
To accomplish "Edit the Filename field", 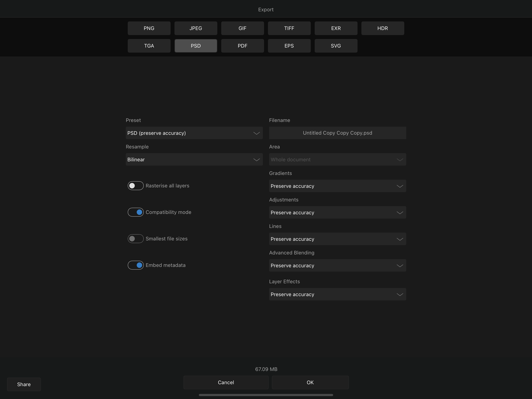I will click(337, 133).
